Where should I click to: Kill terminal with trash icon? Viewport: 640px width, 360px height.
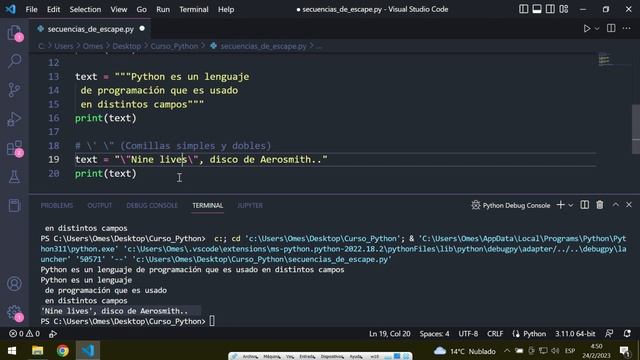(x=600, y=205)
